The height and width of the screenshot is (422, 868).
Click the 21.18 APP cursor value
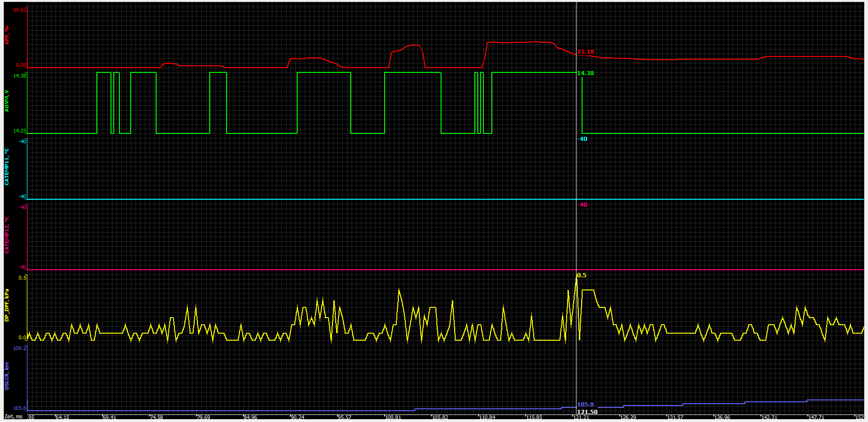pos(586,52)
